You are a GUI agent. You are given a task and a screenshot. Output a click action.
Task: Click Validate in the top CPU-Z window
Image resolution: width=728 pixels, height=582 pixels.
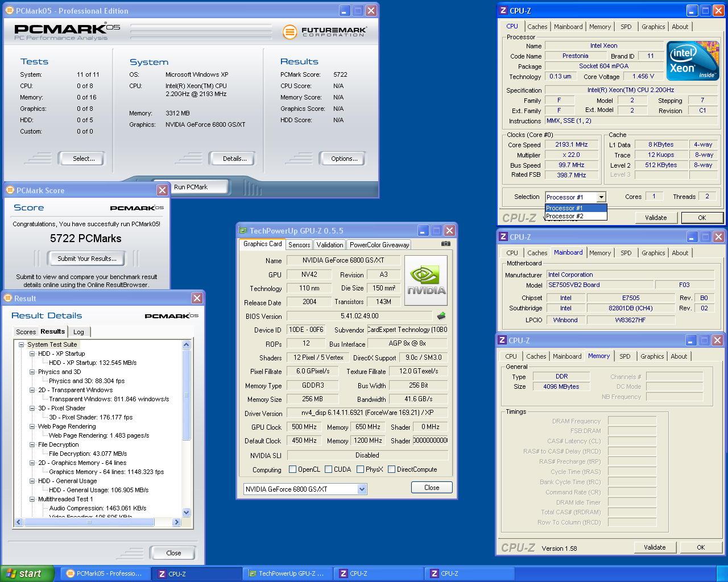655,218
